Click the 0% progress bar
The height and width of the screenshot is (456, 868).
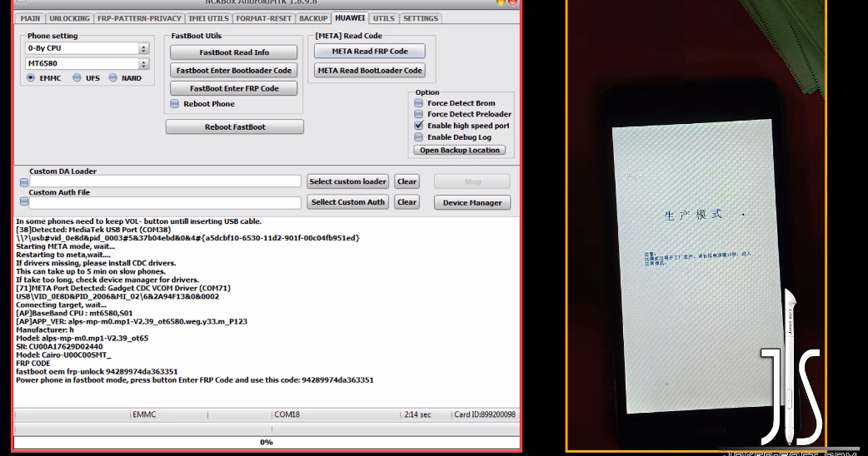(x=267, y=442)
